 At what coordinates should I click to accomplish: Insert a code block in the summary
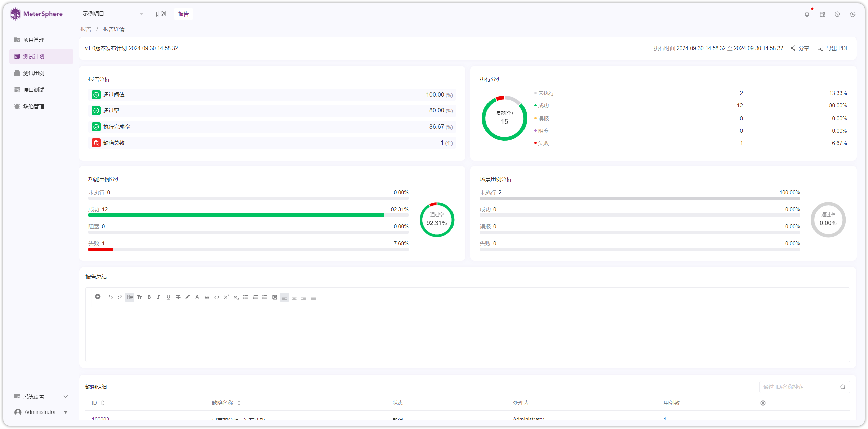pos(275,297)
